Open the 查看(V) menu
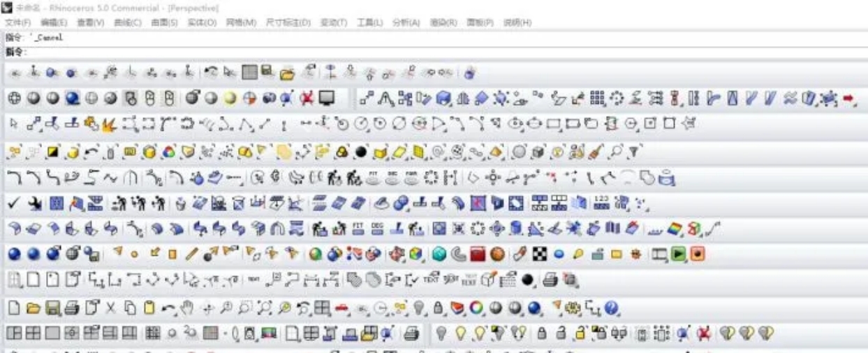Viewport: 868px width, 353px height. click(90, 22)
